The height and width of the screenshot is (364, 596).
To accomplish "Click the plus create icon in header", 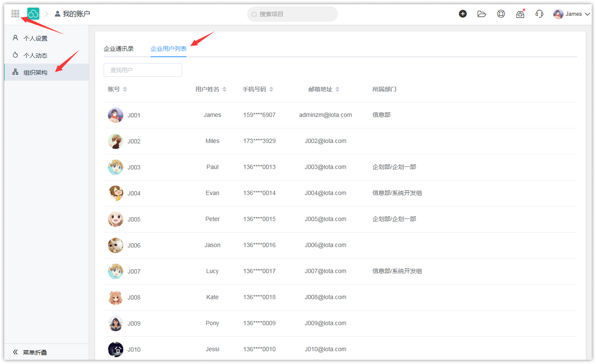I will point(462,14).
